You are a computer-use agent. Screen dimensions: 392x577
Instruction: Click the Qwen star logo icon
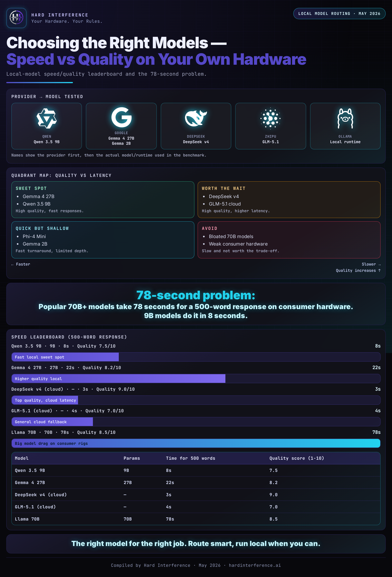coord(47,118)
